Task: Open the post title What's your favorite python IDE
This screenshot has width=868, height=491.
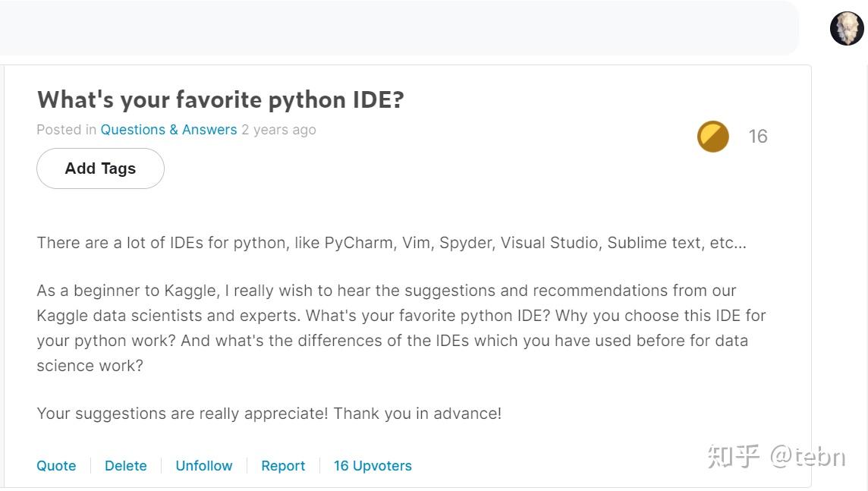Action: 220,99
